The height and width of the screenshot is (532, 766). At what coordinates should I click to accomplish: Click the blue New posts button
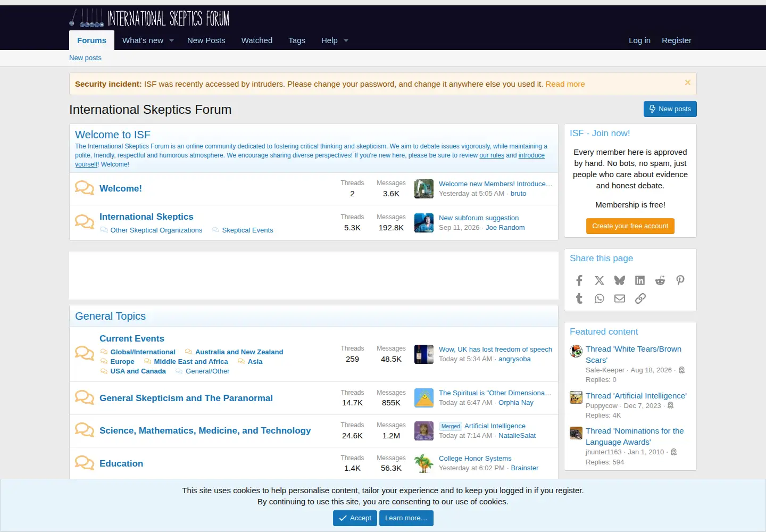670,109
